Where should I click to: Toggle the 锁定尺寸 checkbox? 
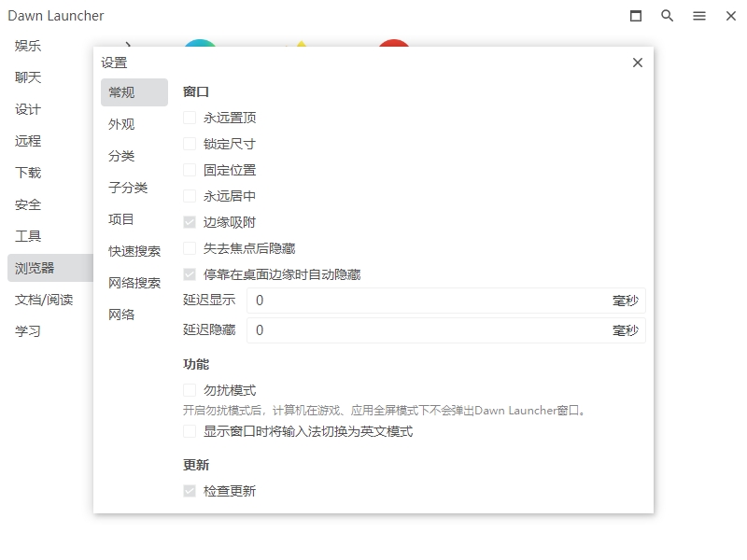click(x=190, y=144)
